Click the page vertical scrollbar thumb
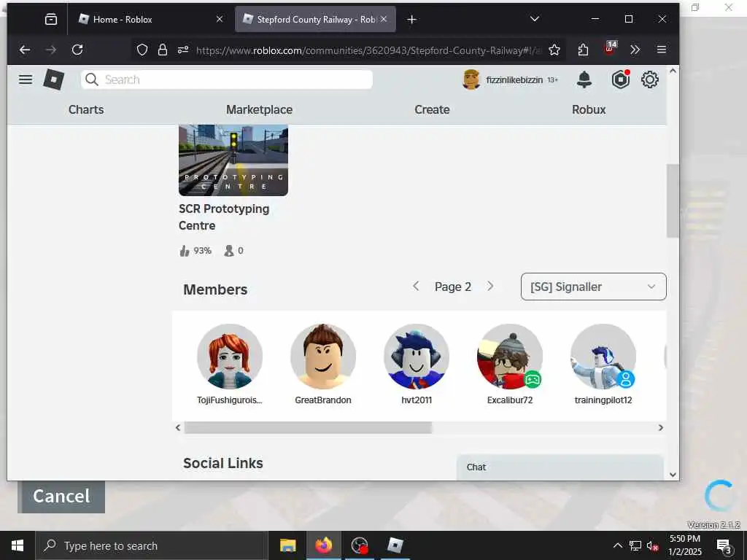Screen dimensions: 747x560 click(673, 201)
